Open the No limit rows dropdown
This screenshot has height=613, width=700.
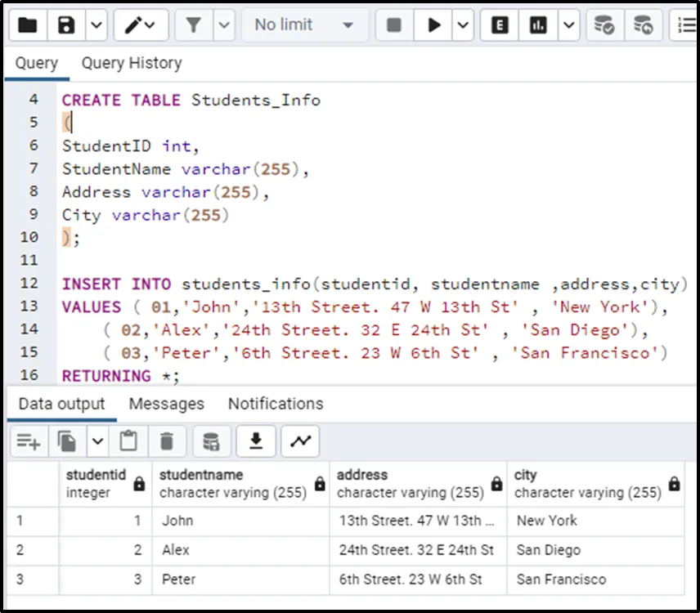coord(303,25)
